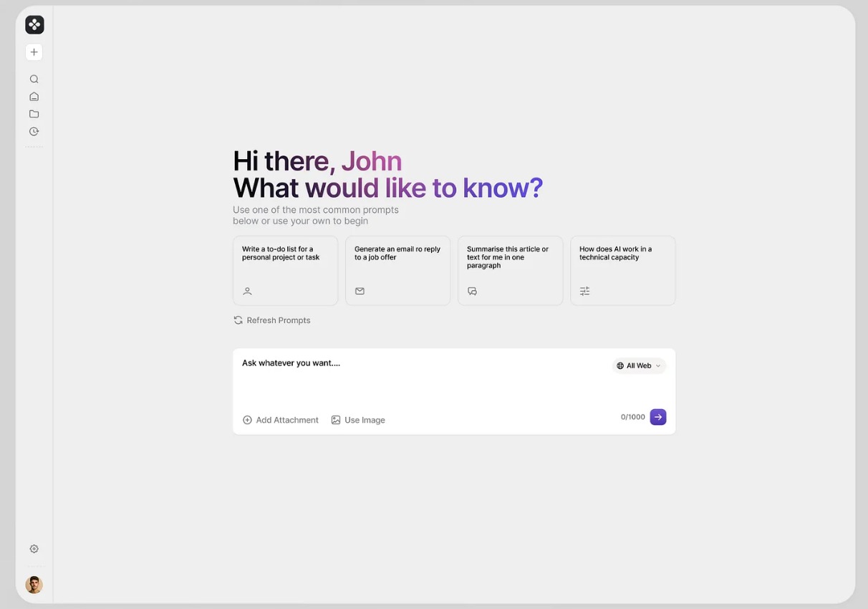Select the to-do list prompt card
Screen dimensions: 868x609
tap(285, 270)
